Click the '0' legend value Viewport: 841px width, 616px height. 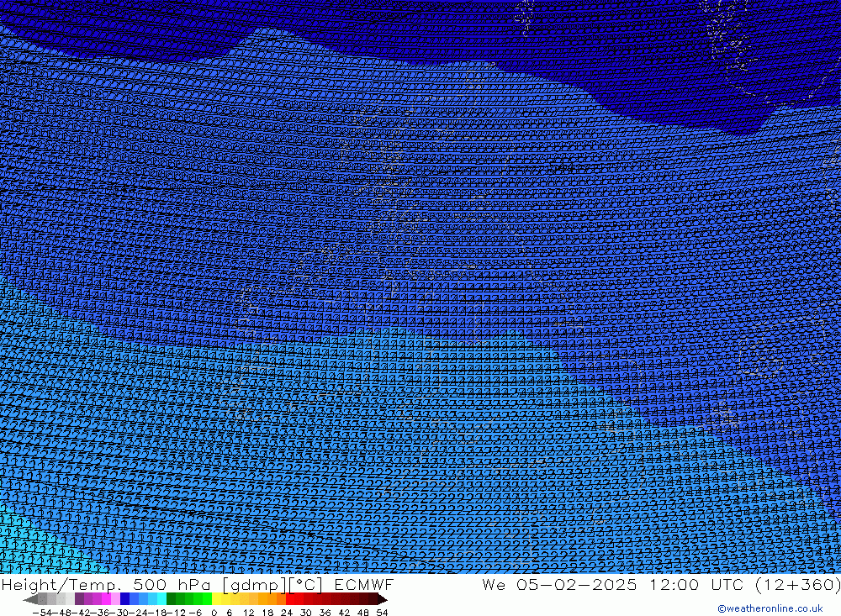[214, 613]
